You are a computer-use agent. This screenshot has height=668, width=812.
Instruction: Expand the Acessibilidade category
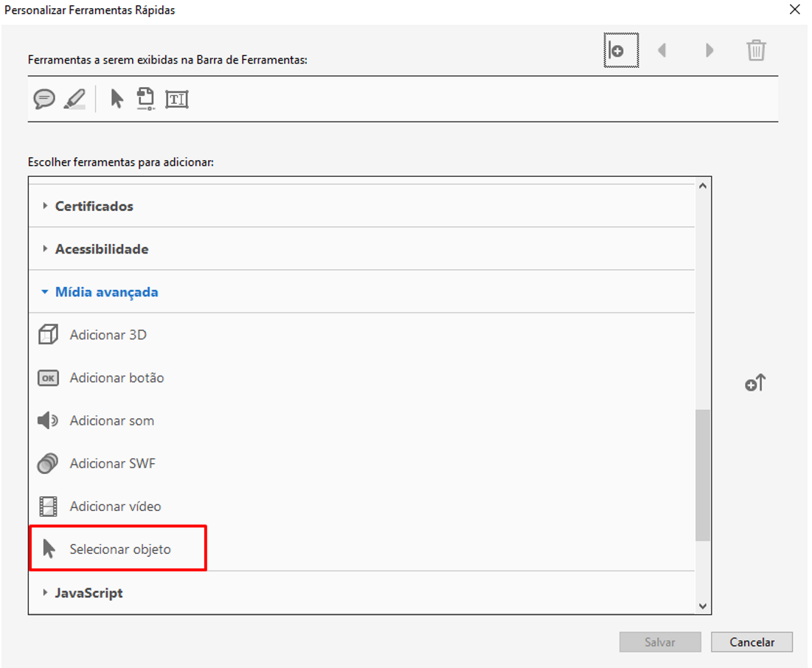point(101,249)
